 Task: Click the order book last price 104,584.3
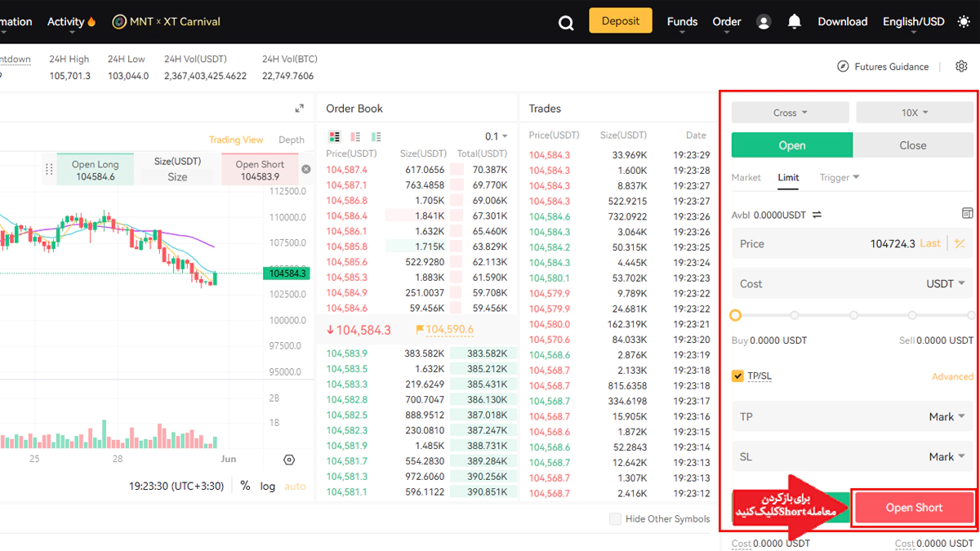pyautogui.click(x=359, y=330)
